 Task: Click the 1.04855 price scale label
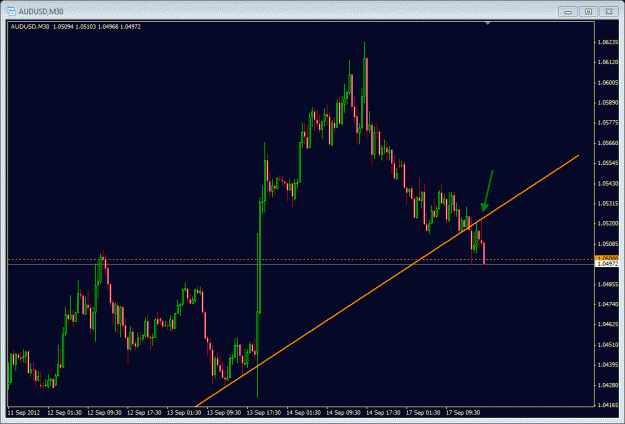tap(608, 285)
